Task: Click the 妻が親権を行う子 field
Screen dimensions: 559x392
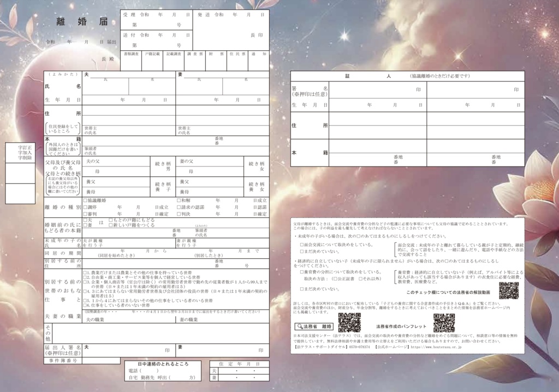Action: click(x=223, y=243)
